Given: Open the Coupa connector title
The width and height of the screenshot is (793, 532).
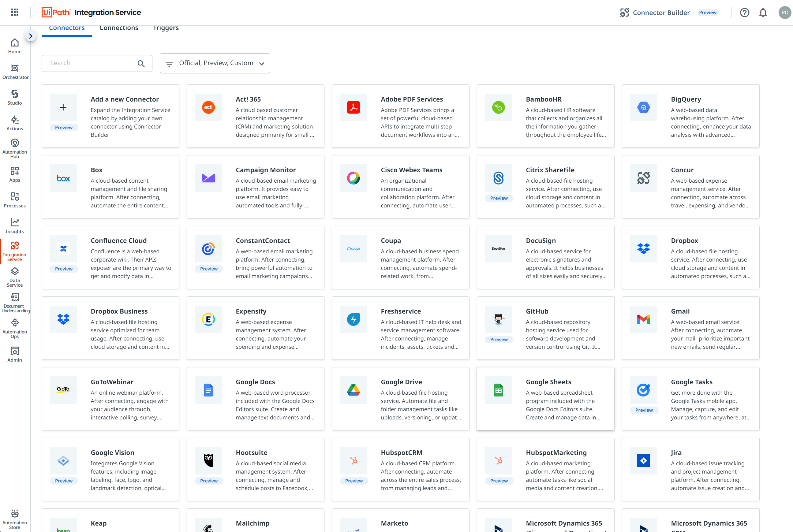Looking at the screenshot, I should pos(391,240).
